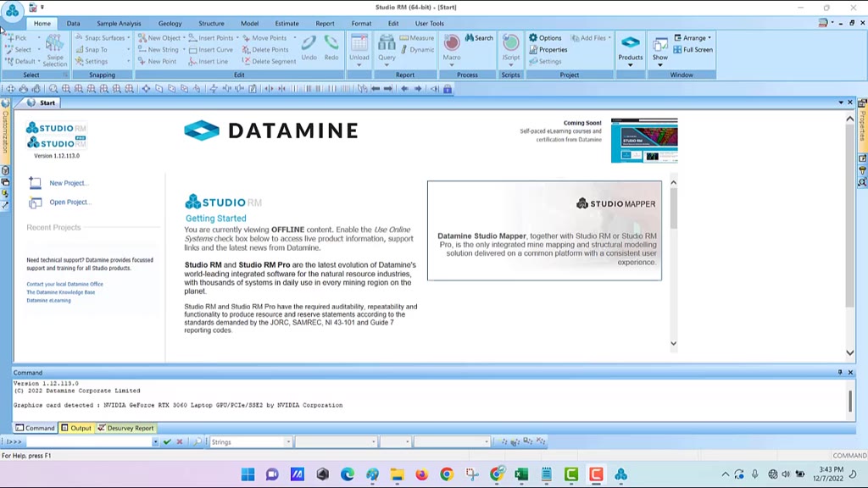Expand the Snap: Surfaces dropdown
The height and width of the screenshot is (488, 868).
(x=129, y=38)
